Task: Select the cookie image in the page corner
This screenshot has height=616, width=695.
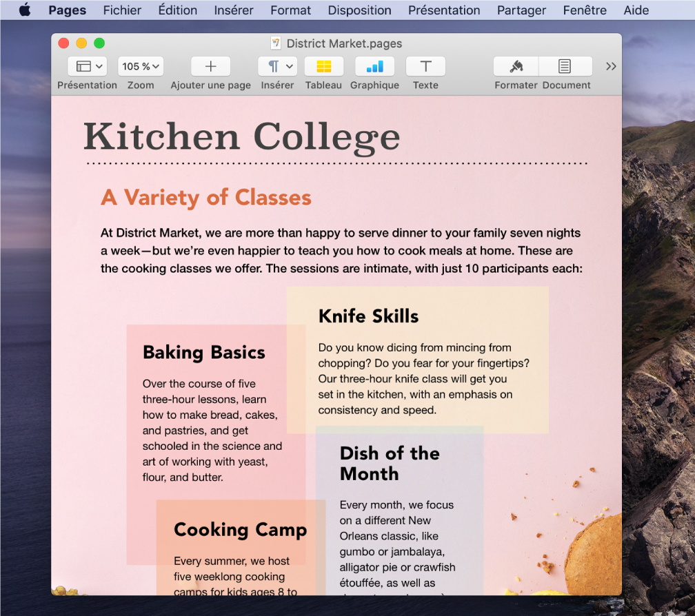Action: coord(593,555)
